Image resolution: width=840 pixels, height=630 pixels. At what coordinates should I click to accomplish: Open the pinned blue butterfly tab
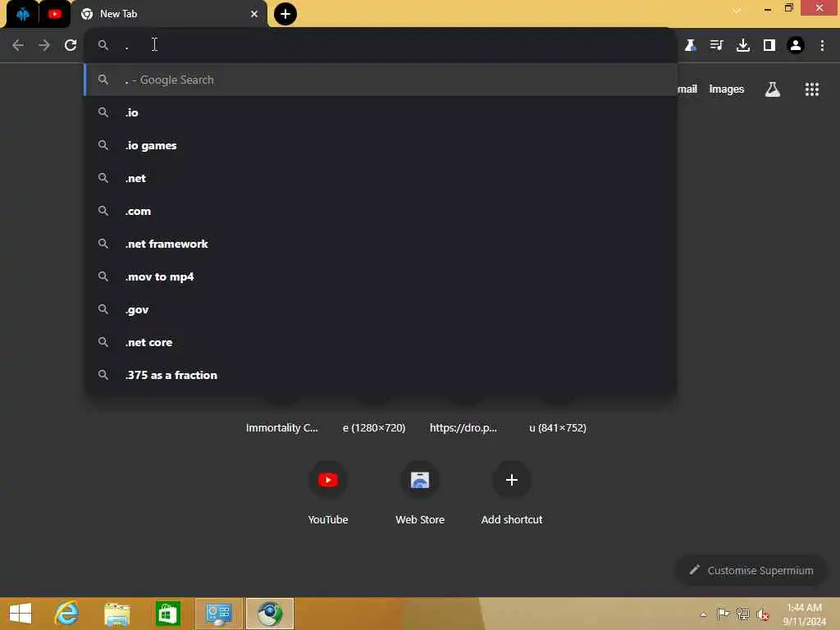point(22,14)
